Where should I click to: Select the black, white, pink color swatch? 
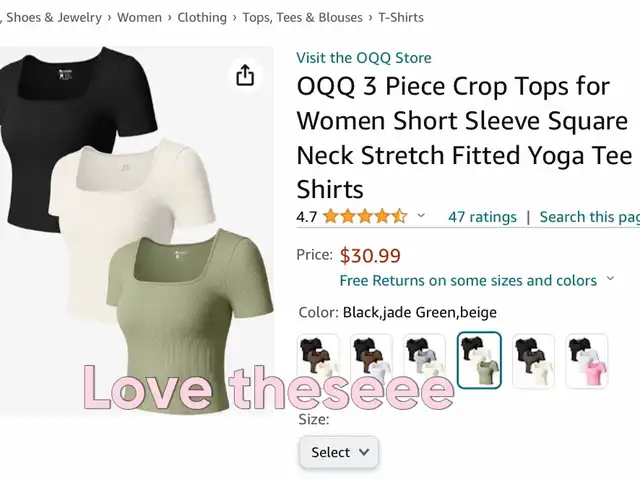pos(587,360)
